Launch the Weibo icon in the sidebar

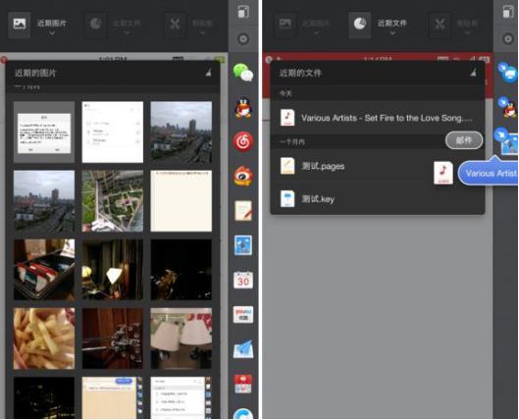(243, 176)
